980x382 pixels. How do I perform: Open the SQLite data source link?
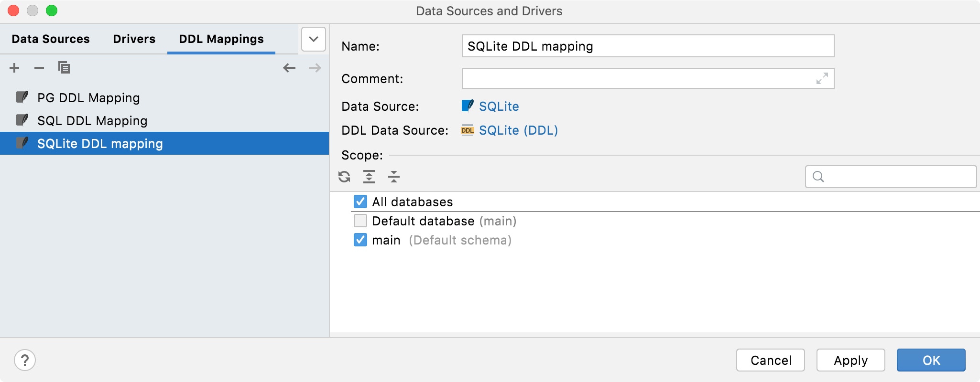[499, 106]
